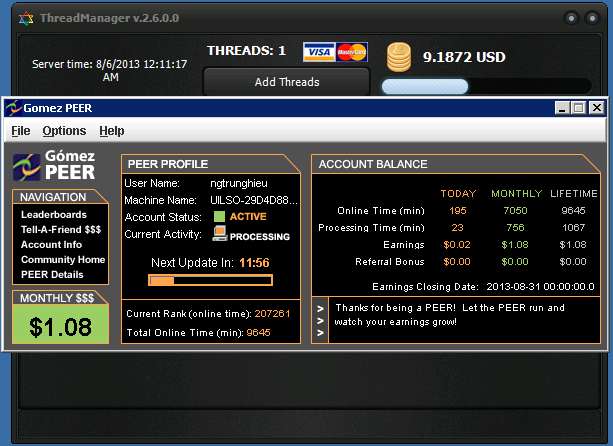Open the PEER Details link
613x446 pixels.
click(x=52, y=275)
